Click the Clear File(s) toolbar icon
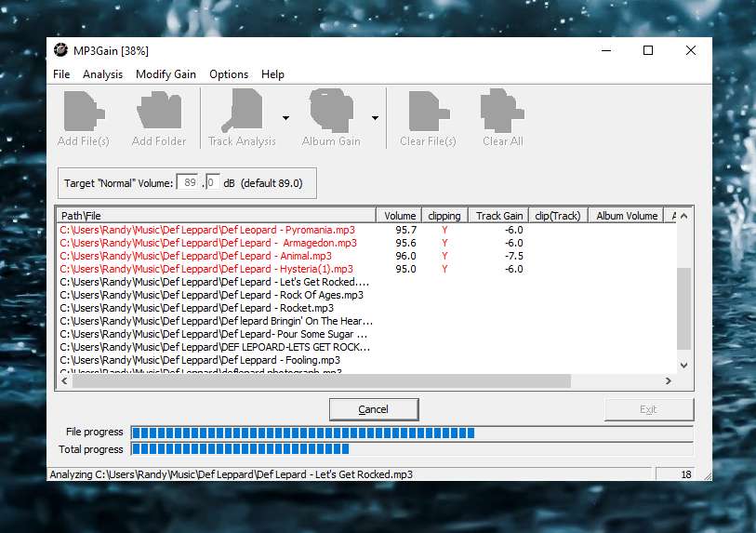The image size is (756, 533). 429,112
